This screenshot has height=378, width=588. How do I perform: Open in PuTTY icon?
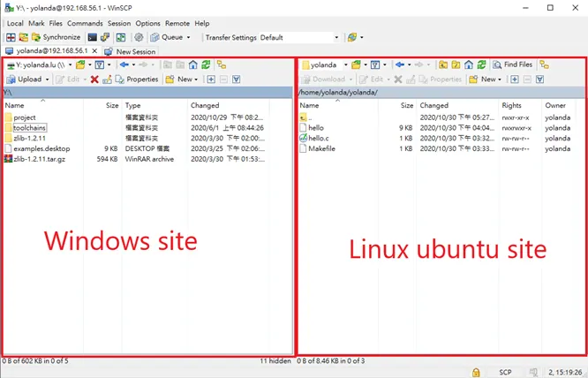(105, 37)
